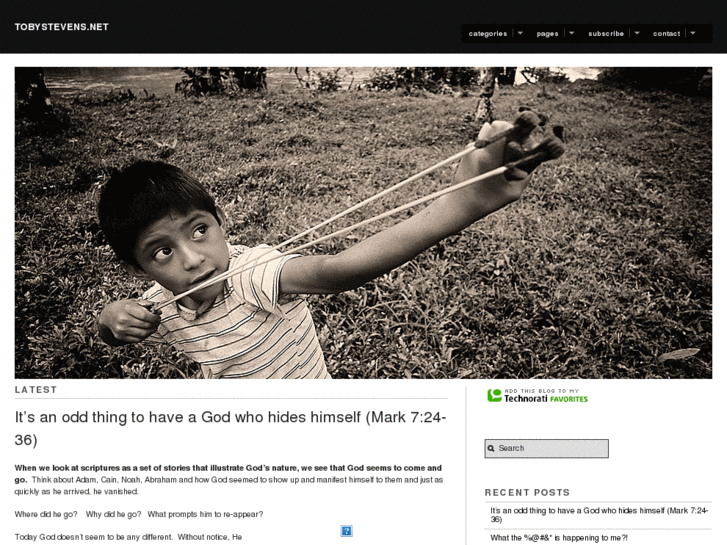727x545 pixels.
Task: Focus the Search input field
Action: 547,449
